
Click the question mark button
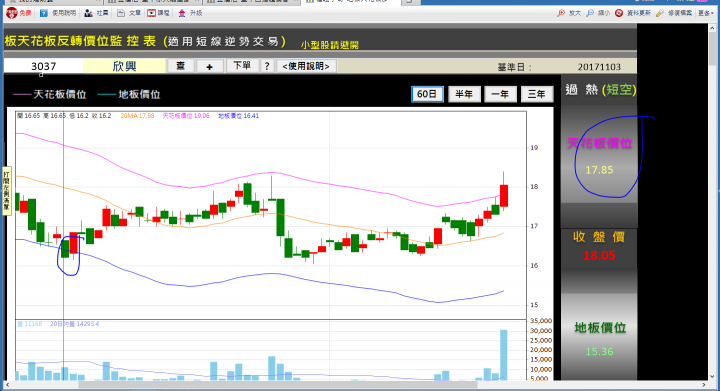coord(267,66)
